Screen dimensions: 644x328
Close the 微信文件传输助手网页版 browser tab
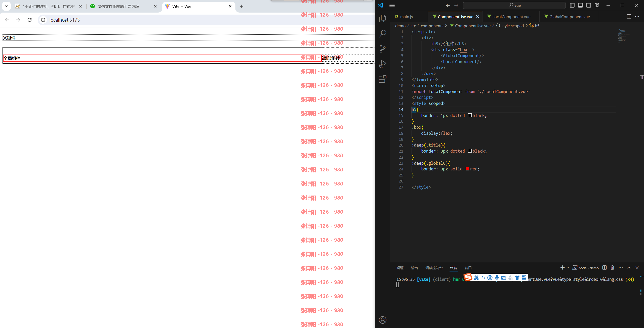pos(155,6)
